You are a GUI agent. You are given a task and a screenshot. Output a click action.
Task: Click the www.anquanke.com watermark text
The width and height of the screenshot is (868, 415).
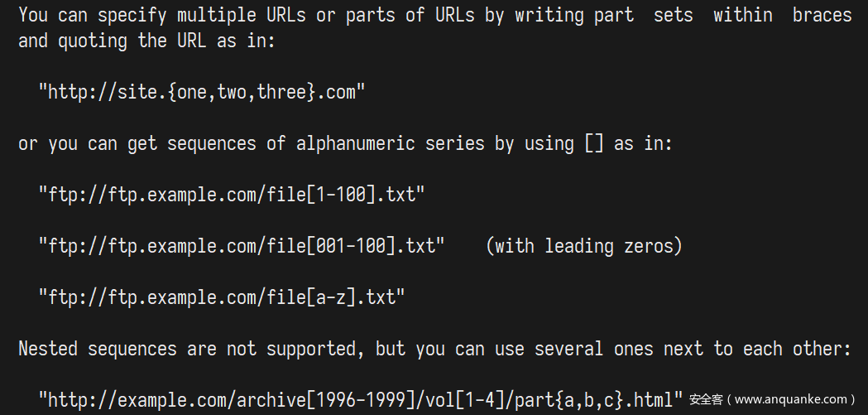(771, 400)
